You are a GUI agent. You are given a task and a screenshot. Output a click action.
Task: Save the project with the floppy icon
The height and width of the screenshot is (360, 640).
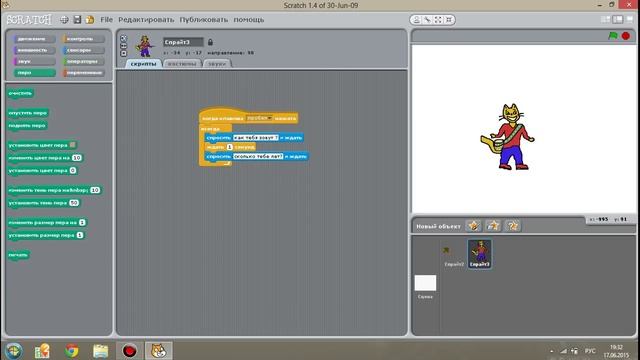click(x=77, y=20)
